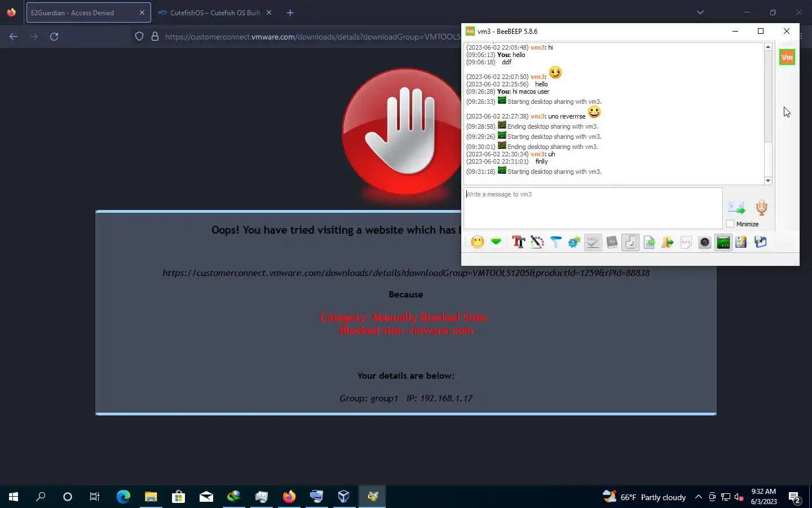Image resolution: width=812 pixels, height=508 pixels.
Task: Open a new browser tab
Action: click(x=290, y=12)
